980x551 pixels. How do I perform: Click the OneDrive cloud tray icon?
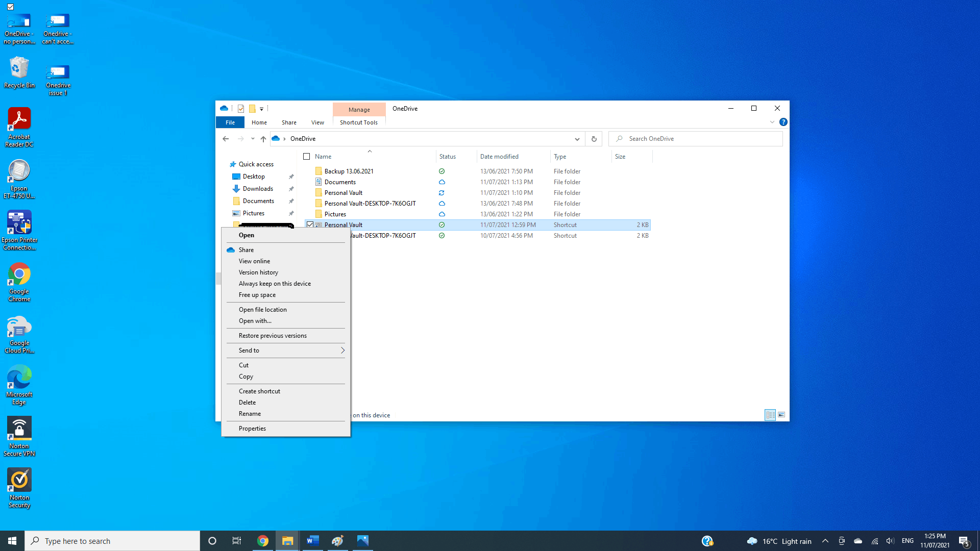[858, 541]
